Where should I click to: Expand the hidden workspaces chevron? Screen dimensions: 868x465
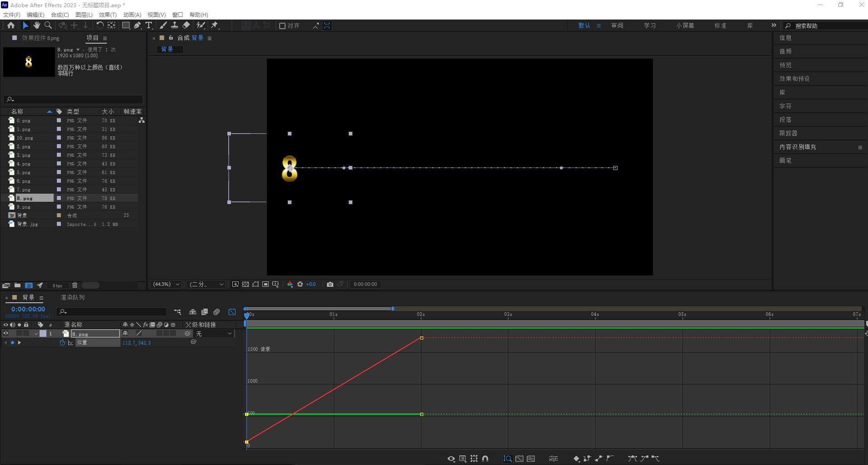click(x=774, y=25)
